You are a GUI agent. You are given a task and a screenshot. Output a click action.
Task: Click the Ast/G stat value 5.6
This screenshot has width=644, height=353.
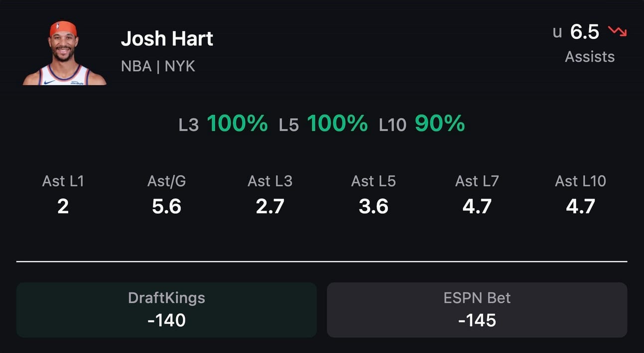coord(166,206)
